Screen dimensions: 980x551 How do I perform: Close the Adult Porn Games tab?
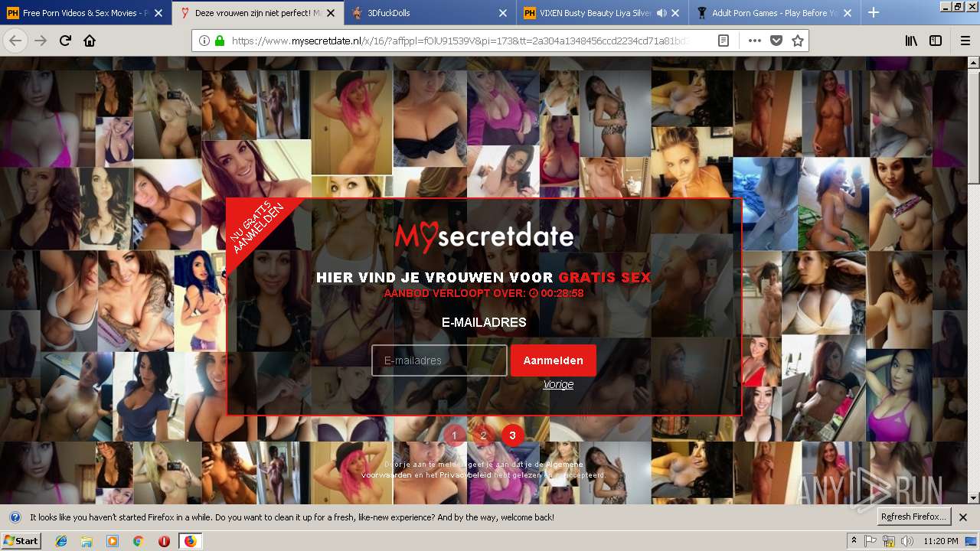(848, 13)
